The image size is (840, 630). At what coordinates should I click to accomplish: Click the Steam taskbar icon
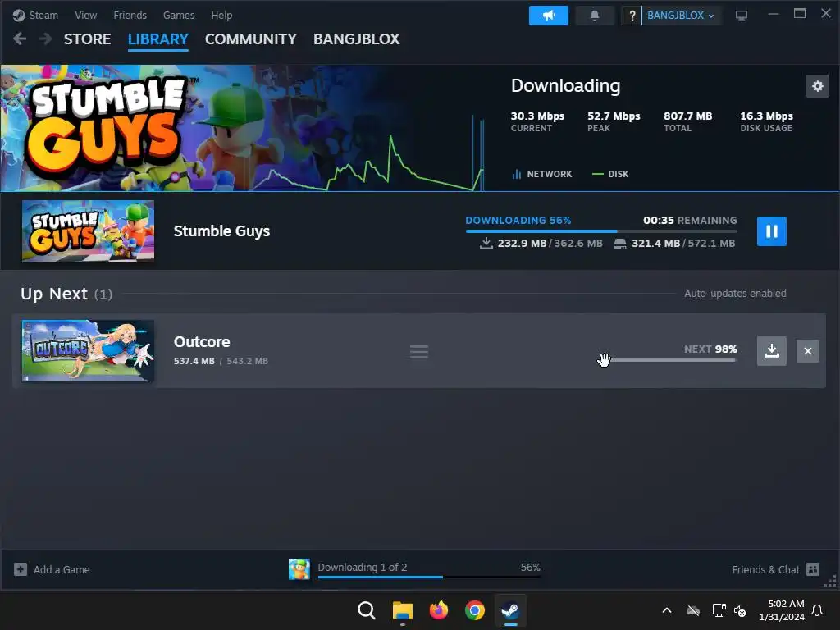tap(510, 610)
